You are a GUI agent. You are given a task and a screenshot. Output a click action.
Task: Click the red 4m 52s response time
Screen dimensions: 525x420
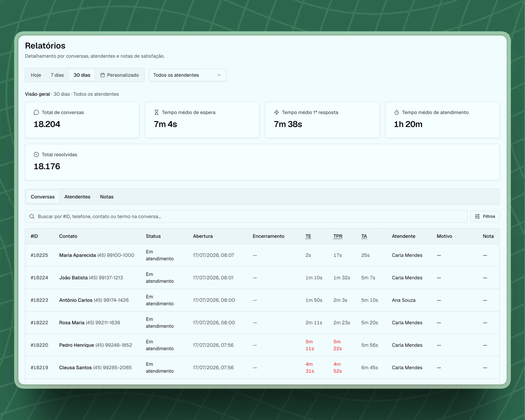(x=338, y=368)
